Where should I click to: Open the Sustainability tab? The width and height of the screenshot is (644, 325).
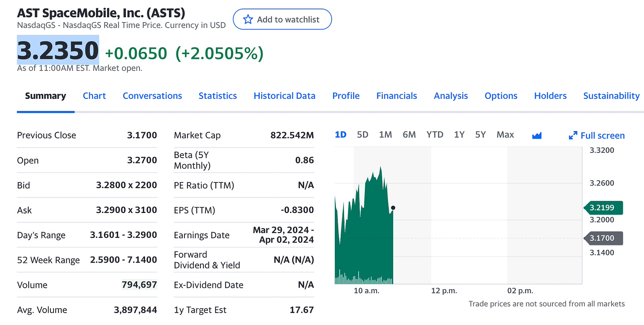click(x=611, y=96)
